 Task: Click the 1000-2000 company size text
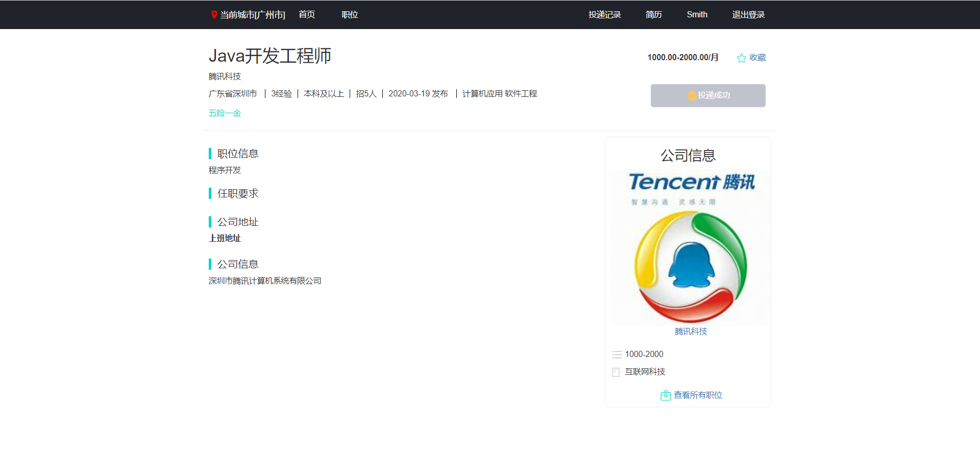(x=644, y=354)
